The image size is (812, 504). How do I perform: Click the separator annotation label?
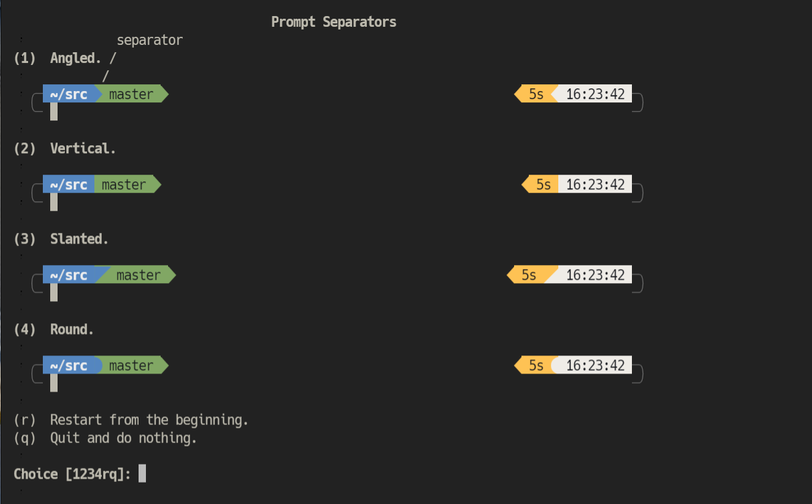point(149,40)
